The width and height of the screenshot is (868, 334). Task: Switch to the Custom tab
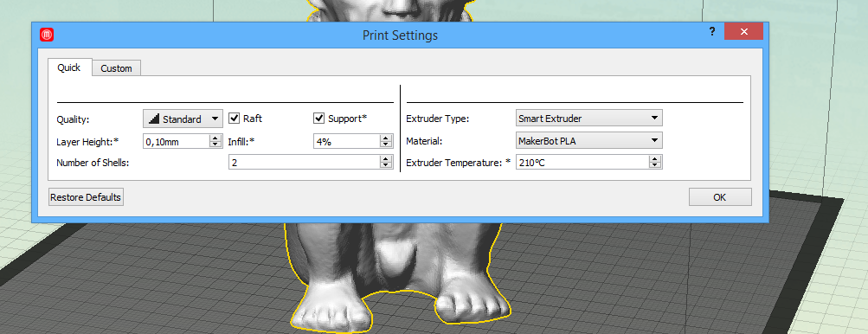coord(116,68)
